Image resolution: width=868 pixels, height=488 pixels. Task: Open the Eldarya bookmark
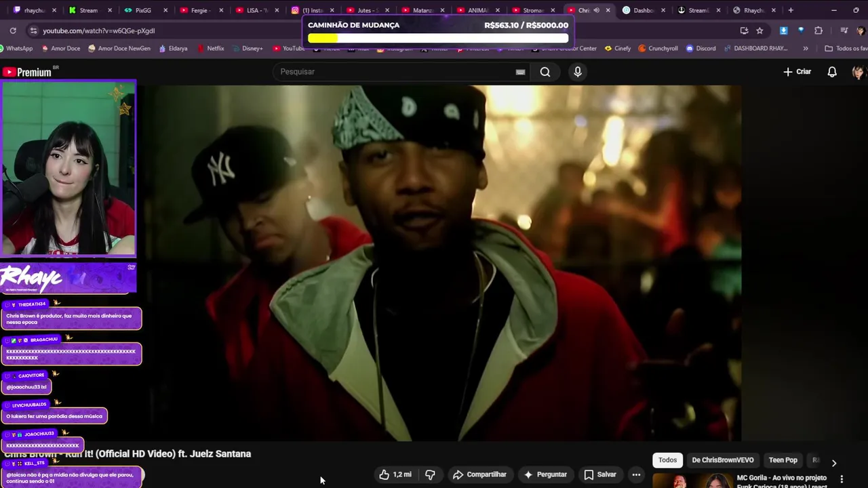coord(173,48)
